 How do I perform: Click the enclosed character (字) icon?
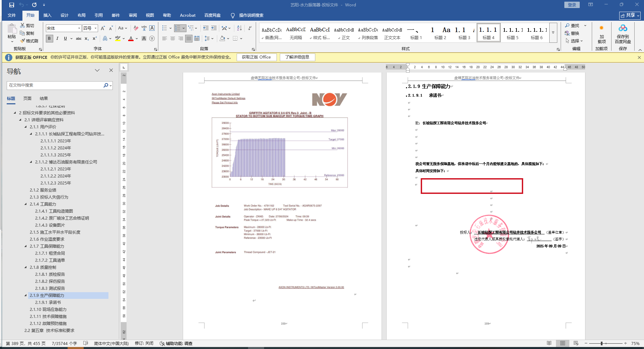coord(152,38)
